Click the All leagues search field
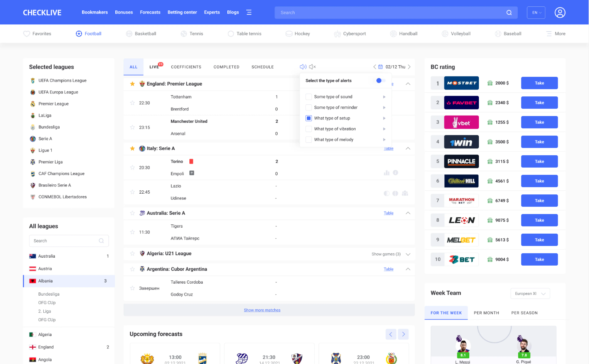589x364 pixels. point(64,241)
